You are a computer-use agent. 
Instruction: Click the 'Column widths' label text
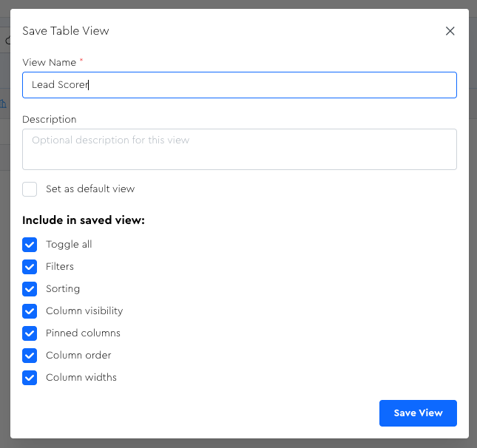81,378
